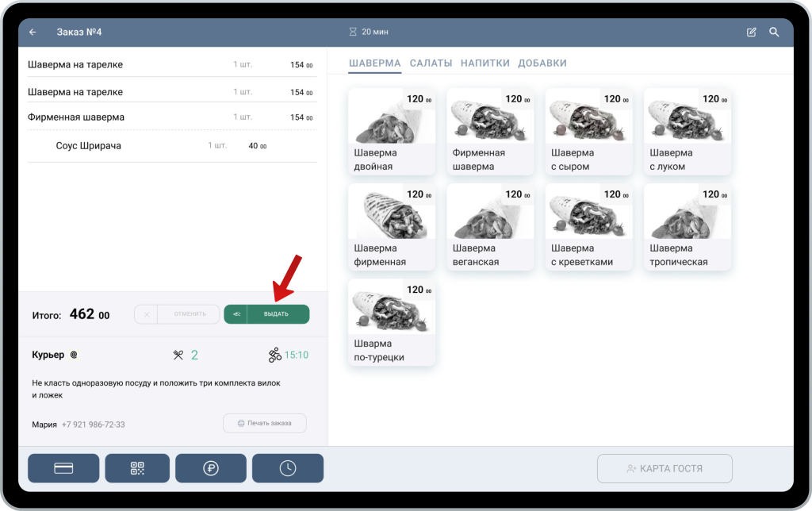Open the Напитки tab

coord(485,63)
